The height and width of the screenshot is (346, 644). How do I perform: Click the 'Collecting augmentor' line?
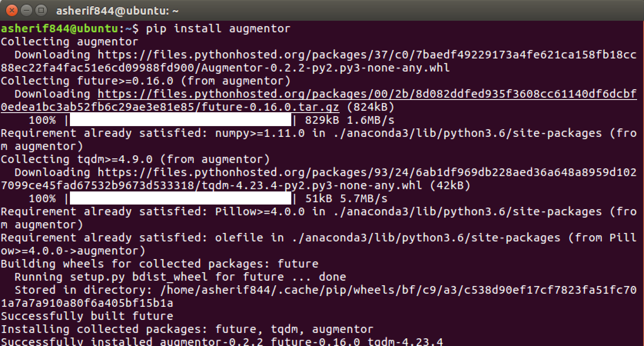tap(70, 42)
